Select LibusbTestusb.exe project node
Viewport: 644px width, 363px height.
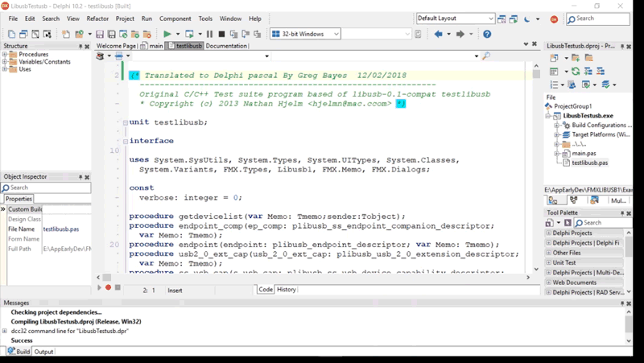click(x=588, y=116)
